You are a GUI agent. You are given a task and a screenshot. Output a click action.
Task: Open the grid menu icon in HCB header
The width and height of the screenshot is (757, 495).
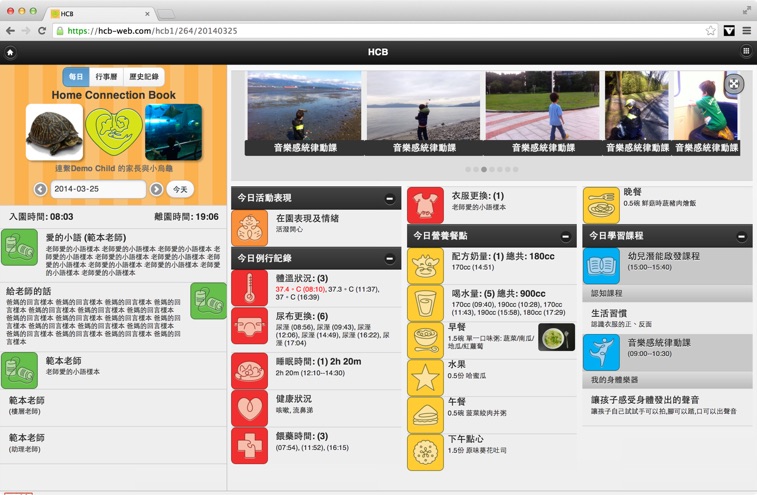click(x=746, y=52)
